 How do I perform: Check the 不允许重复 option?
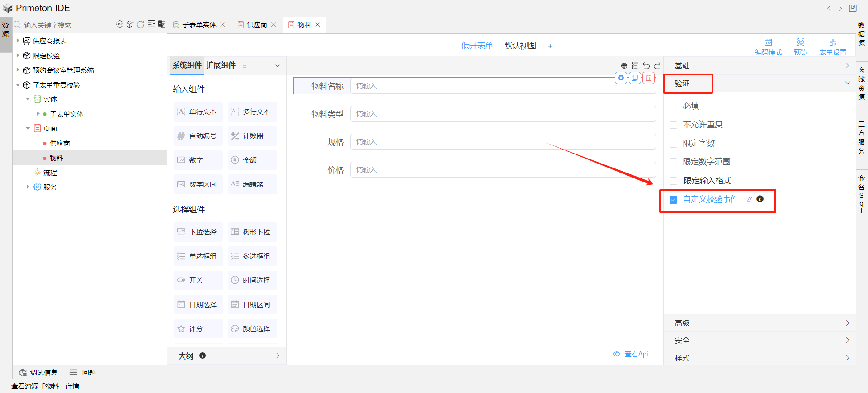click(x=674, y=125)
